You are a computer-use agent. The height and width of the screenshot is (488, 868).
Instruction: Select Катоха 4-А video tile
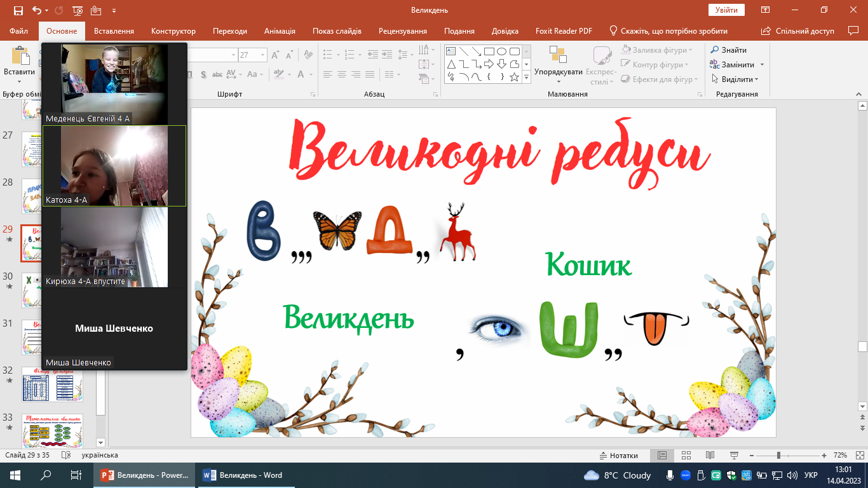tap(114, 166)
